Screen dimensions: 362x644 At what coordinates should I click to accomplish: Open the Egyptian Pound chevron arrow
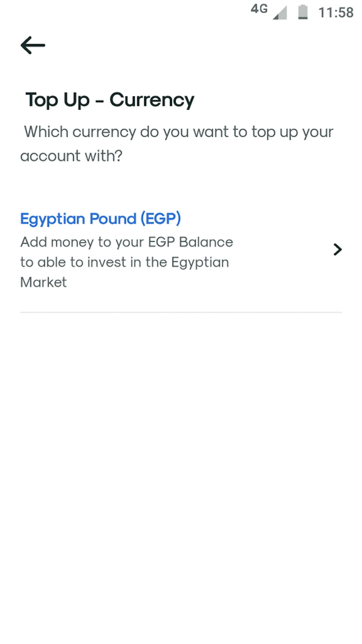coord(337,250)
